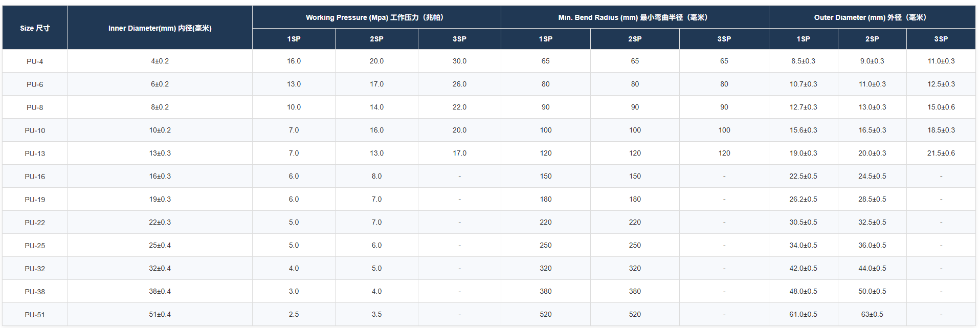Click the Size 尺寸 column header
Image resolution: width=980 pixels, height=328 pixels.
pyautogui.click(x=35, y=28)
